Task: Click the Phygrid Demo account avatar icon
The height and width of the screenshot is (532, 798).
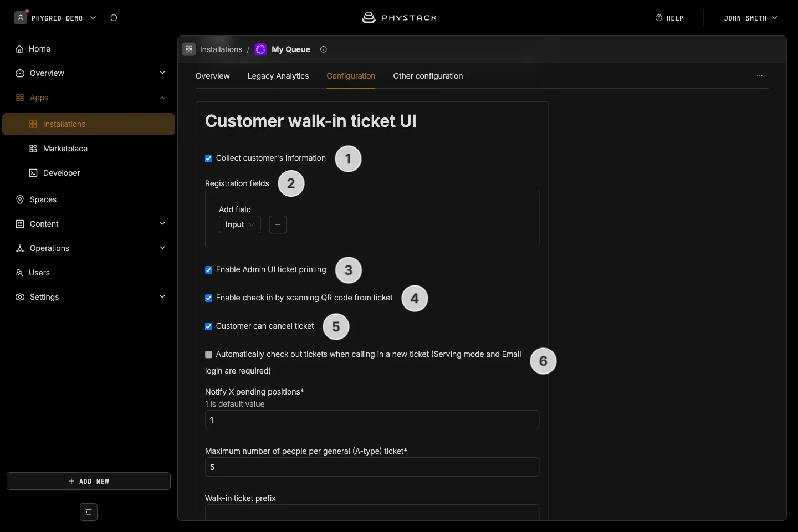Action: (x=21, y=18)
